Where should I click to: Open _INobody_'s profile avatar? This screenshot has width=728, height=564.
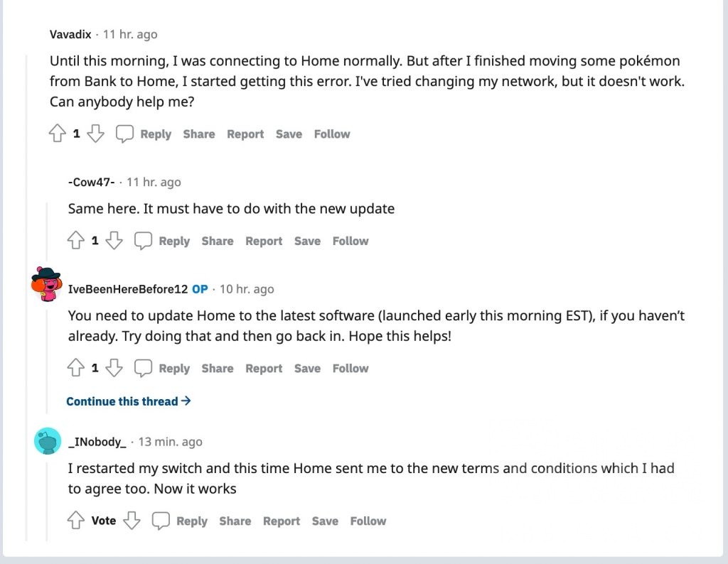(x=48, y=442)
